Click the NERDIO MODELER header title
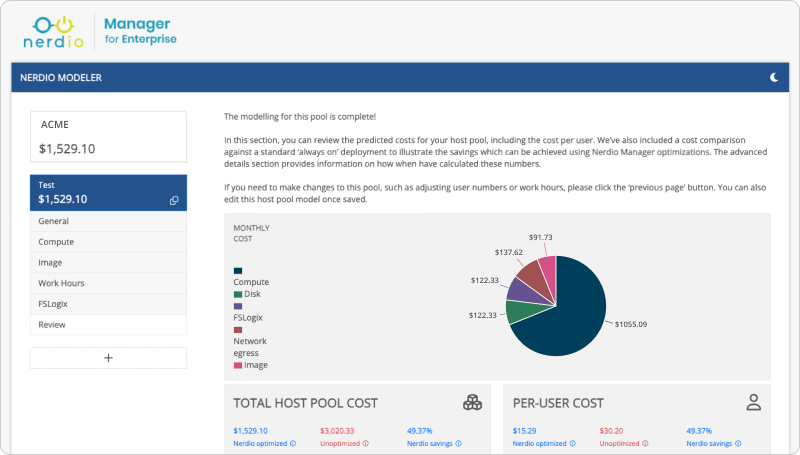Screen dimensions: 800x455 61,78
